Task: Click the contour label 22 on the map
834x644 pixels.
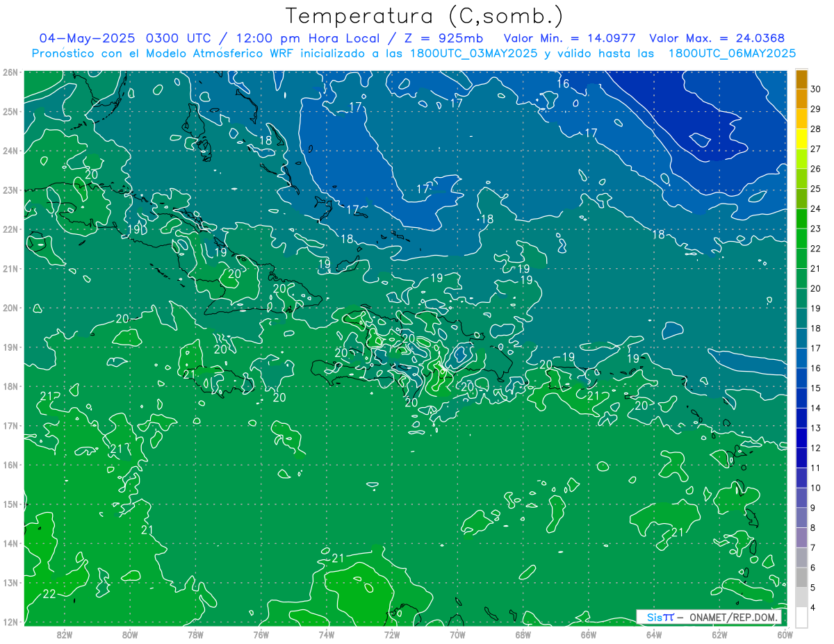Action: coord(49,594)
